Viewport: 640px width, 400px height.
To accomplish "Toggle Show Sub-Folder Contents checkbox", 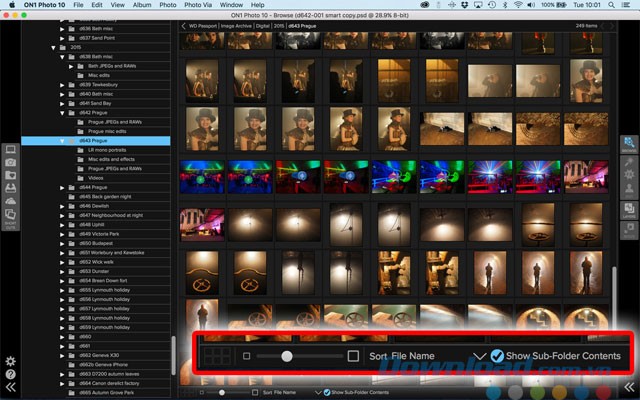I will (x=497, y=356).
